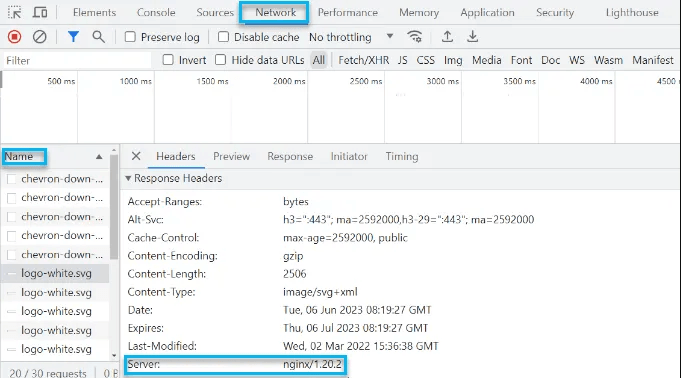Switch to the Preview detail tab
The height and width of the screenshot is (378, 681).
pos(231,156)
